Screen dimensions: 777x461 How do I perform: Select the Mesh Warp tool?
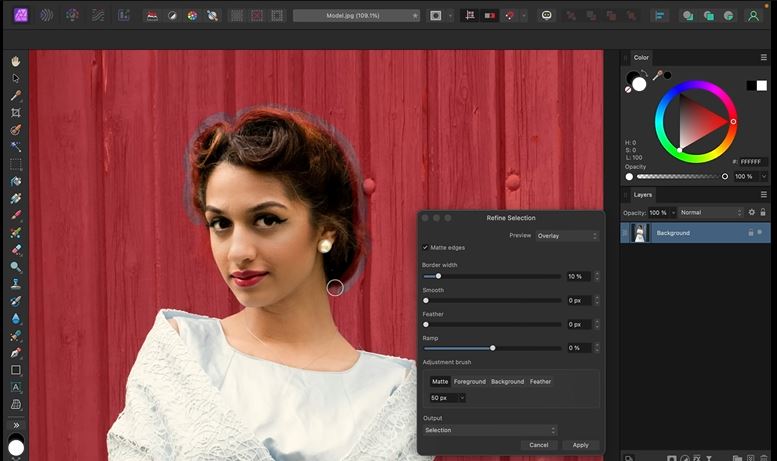pos(16,404)
